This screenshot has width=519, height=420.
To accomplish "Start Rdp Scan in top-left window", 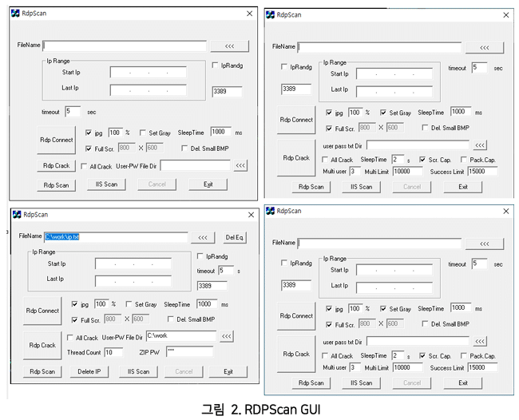I will [x=56, y=185].
